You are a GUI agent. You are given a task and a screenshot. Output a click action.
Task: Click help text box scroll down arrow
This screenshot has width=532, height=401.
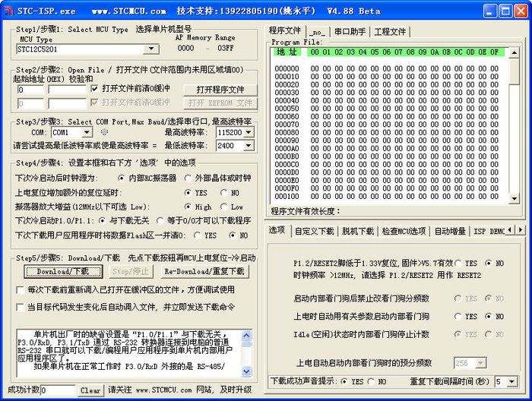(246, 371)
